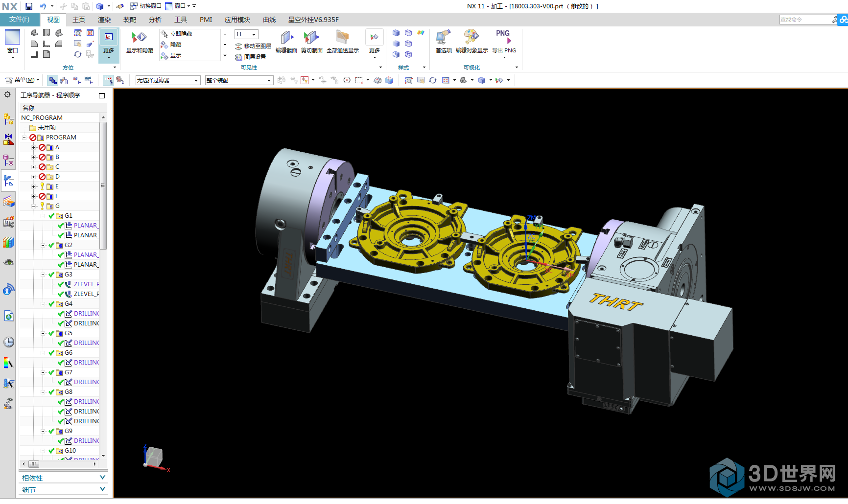Image resolution: width=848 pixels, height=504 pixels.
Task: Click the navigator vertical scrollbar
Action: pos(103,186)
